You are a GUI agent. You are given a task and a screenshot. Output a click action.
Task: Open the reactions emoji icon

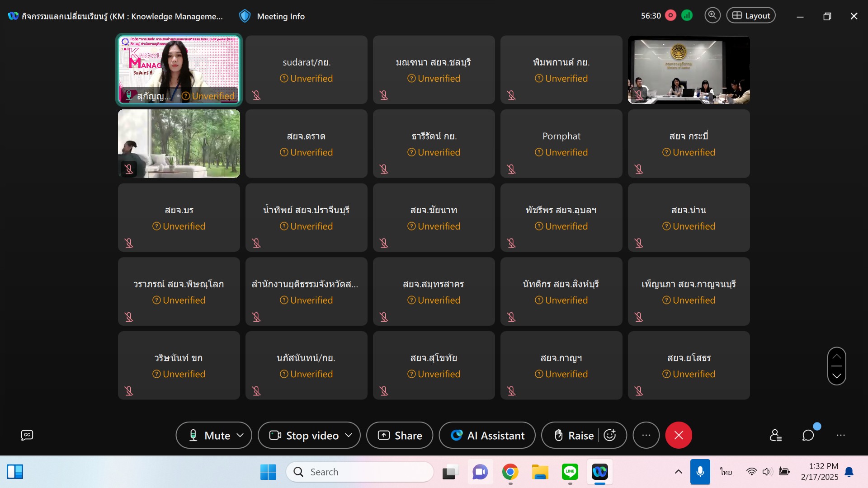tap(610, 435)
